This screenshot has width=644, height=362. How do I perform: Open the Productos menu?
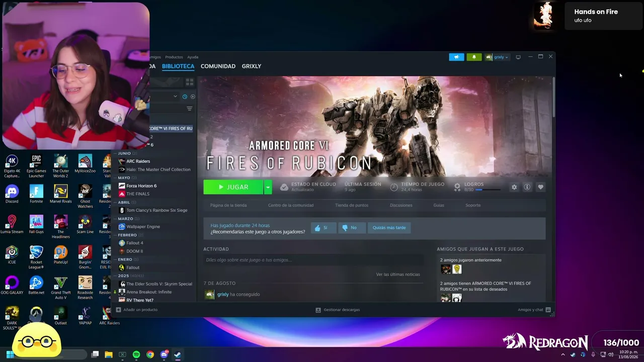174,57
